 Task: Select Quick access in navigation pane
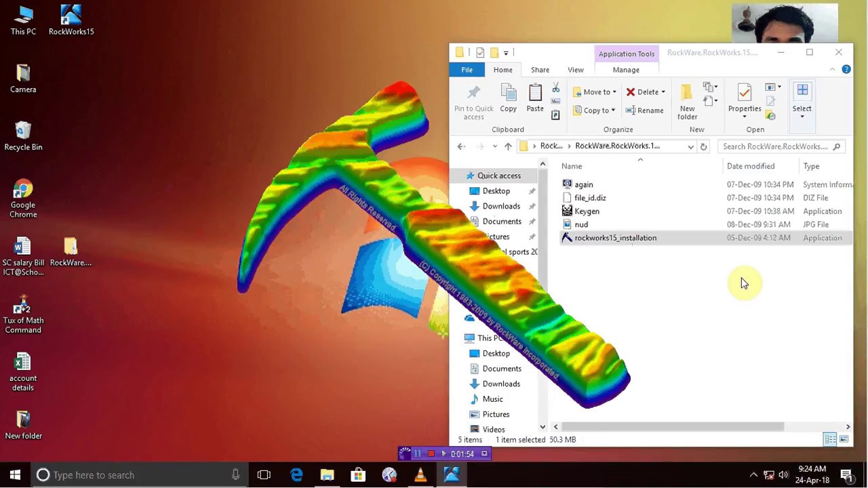pyautogui.click(x=499, y=176)
